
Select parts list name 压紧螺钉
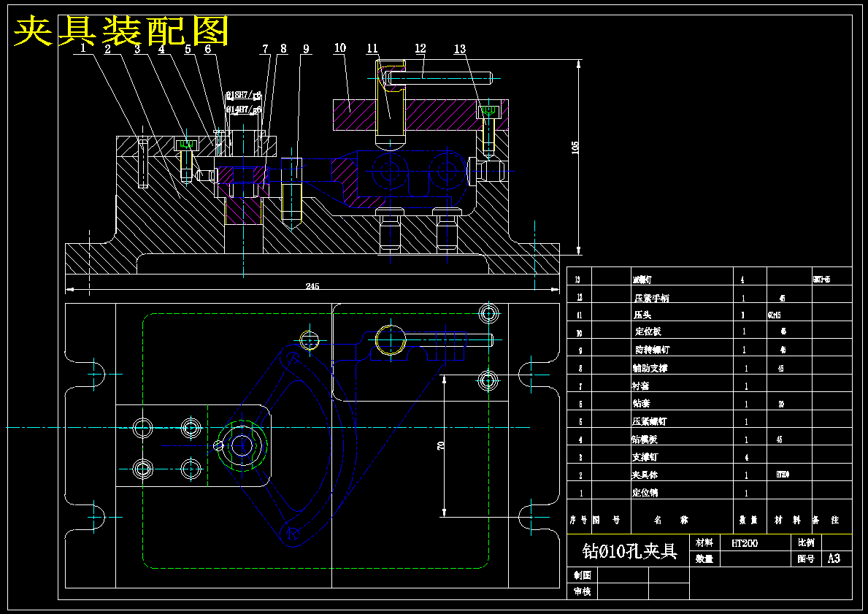pyautogui.click(x=649, y=421)
